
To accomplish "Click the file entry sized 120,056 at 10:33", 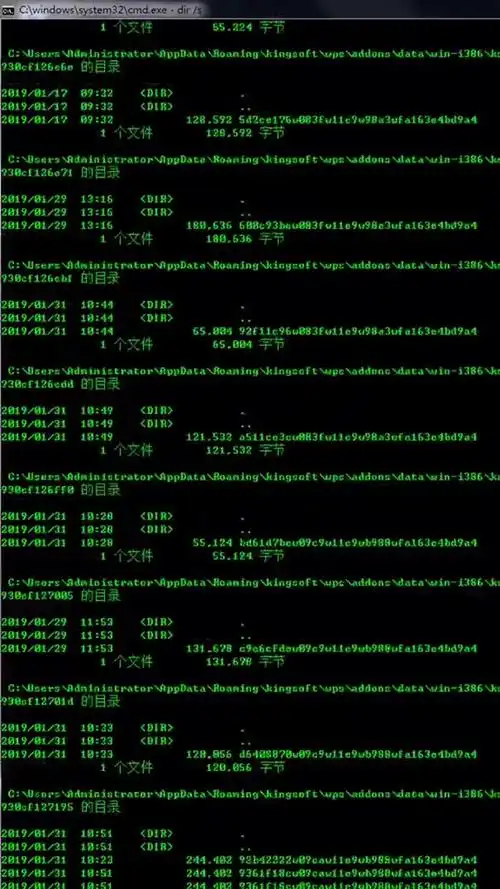I will (x=239, y=755).
